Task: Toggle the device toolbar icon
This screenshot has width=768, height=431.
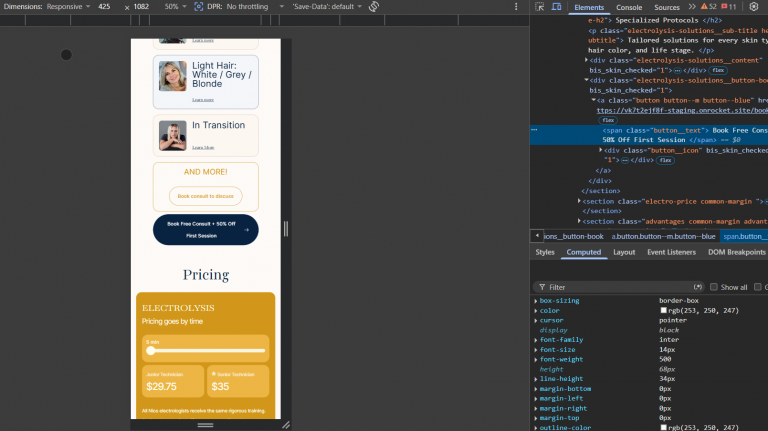Action: (x=556, y=7)
